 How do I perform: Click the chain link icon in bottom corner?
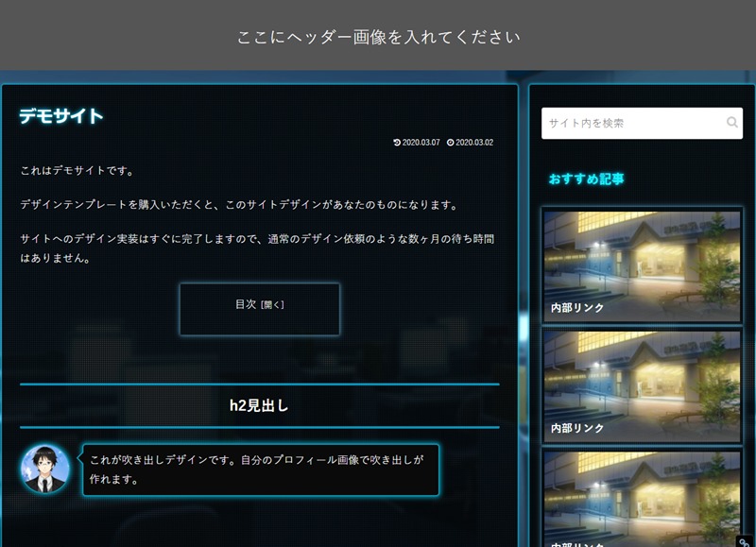745,540
